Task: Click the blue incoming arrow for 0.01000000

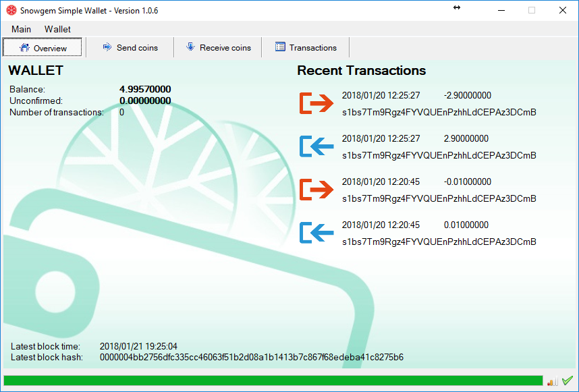Action: click(316, 233)
